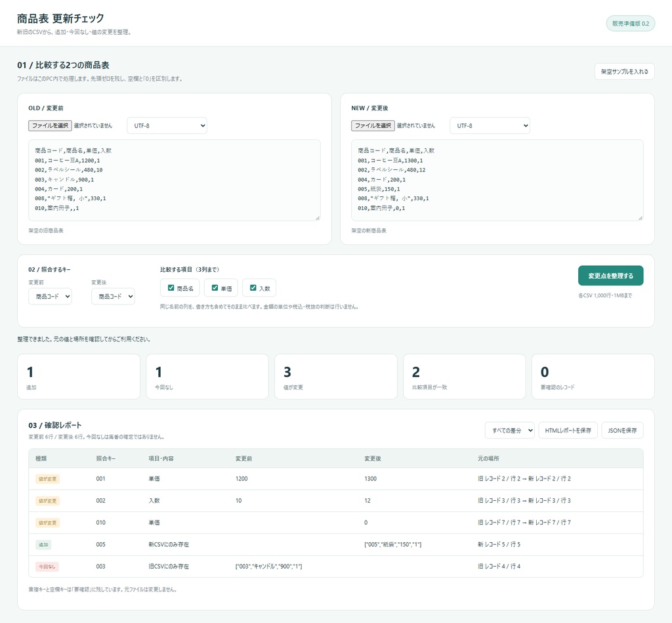
Task: Uncheck the 単価 comparison checkbox
Action: tap(215, 288)
